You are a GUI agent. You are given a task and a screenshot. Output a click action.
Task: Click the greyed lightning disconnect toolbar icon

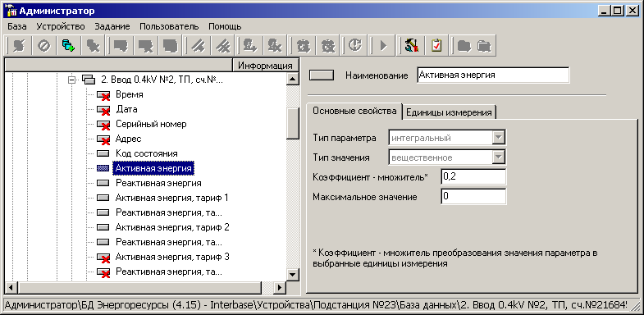(x=19, y=46)
